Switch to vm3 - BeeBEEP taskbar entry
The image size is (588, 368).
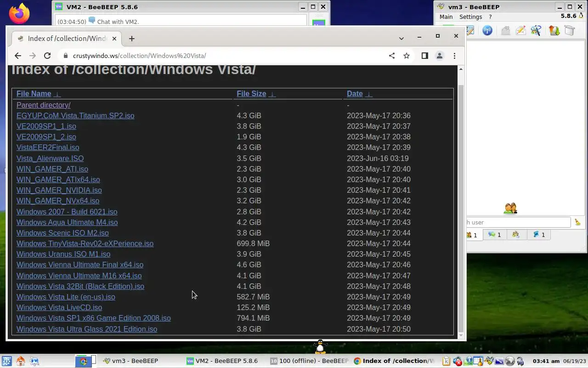tap(130, 361)
